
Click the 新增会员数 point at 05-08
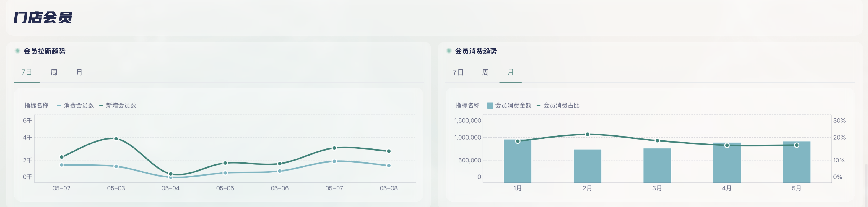(389, 151)
